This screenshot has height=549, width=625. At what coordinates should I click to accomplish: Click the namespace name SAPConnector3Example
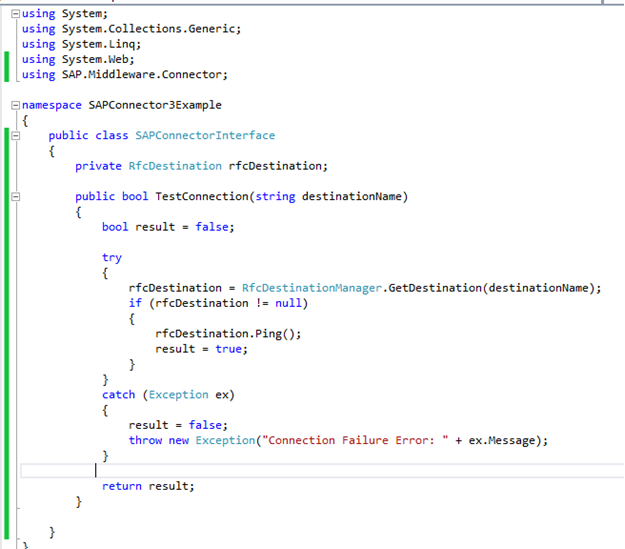(x=155, y=105)
